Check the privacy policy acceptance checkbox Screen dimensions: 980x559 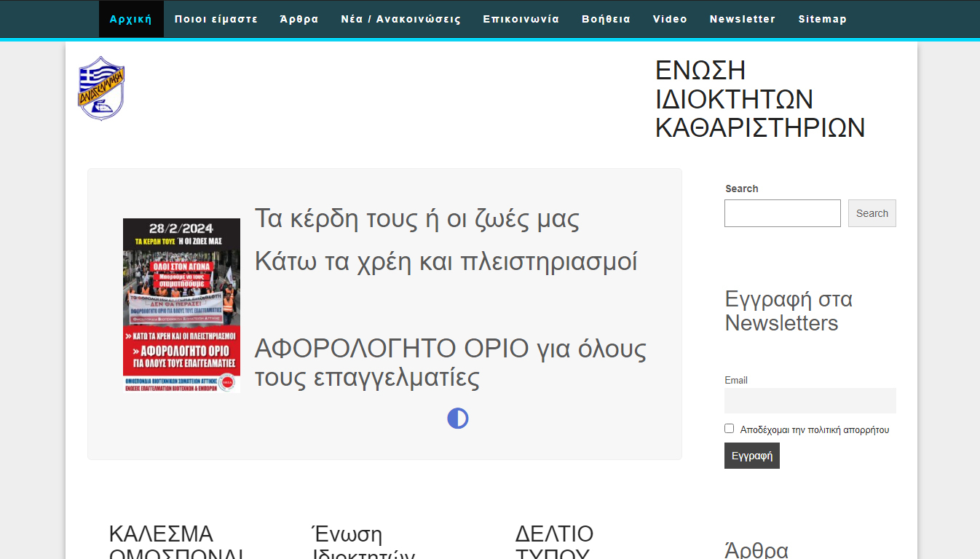pyautogui.click(x=730, y=429)
